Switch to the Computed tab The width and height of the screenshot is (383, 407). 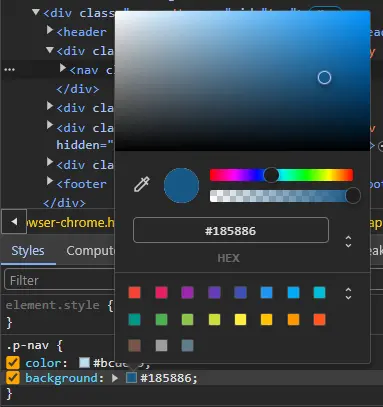pos(90,251)
